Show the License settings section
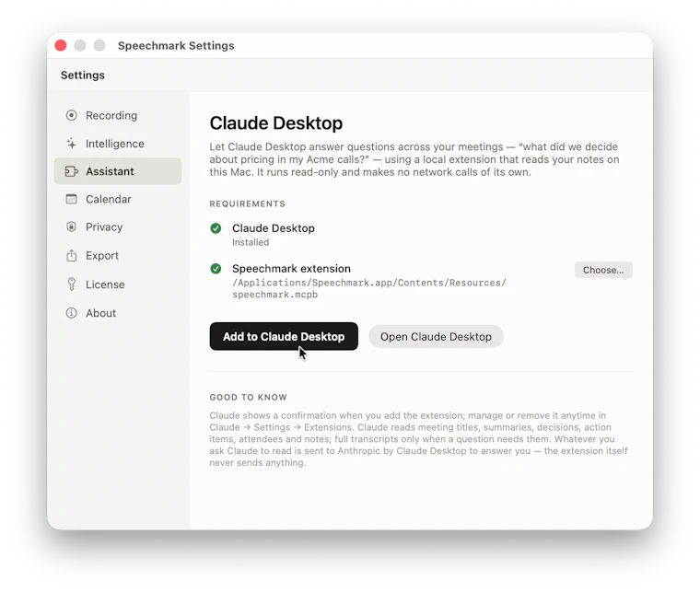This screenshot has width=700, height=592. pos(118,284)
